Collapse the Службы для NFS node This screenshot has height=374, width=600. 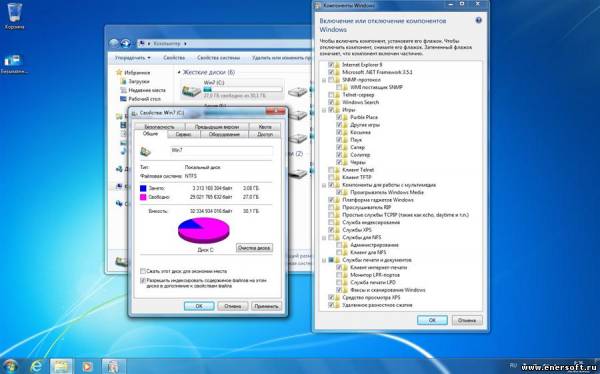point(324,238)
